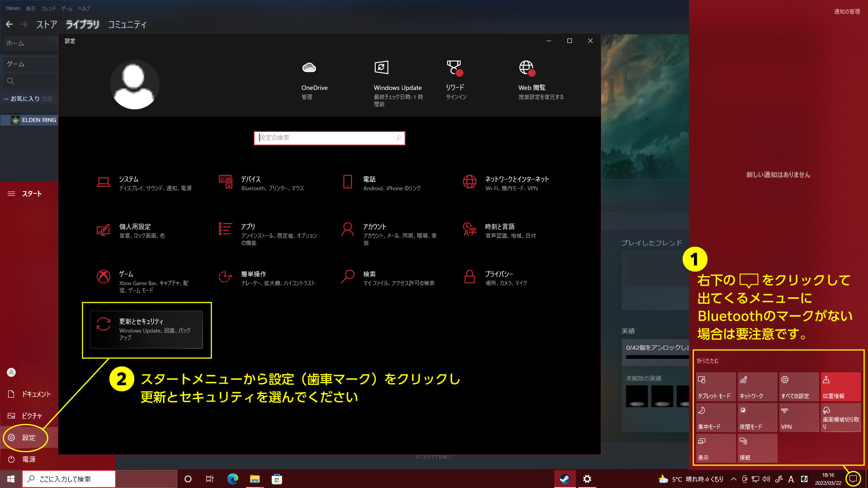Screen dimensions: 868x488
Task: Toggle タブレット モード quick action
Action: [x=716, y=386]
